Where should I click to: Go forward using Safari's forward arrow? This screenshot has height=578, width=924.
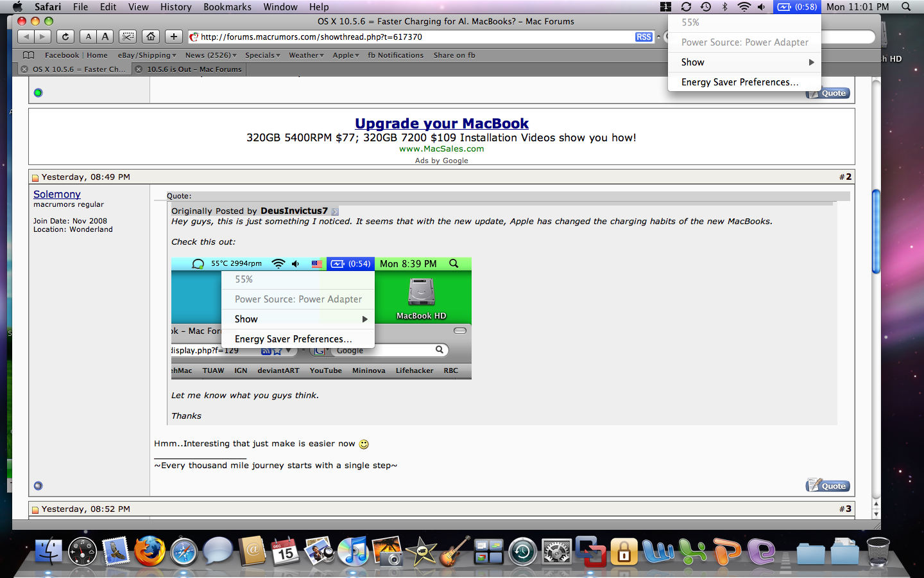42,37
